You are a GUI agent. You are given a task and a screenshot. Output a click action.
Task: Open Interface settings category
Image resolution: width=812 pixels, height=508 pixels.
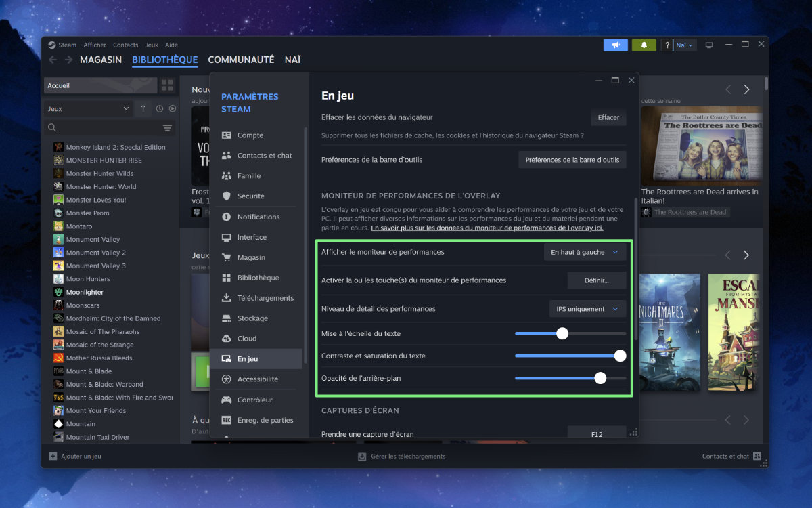256,237
